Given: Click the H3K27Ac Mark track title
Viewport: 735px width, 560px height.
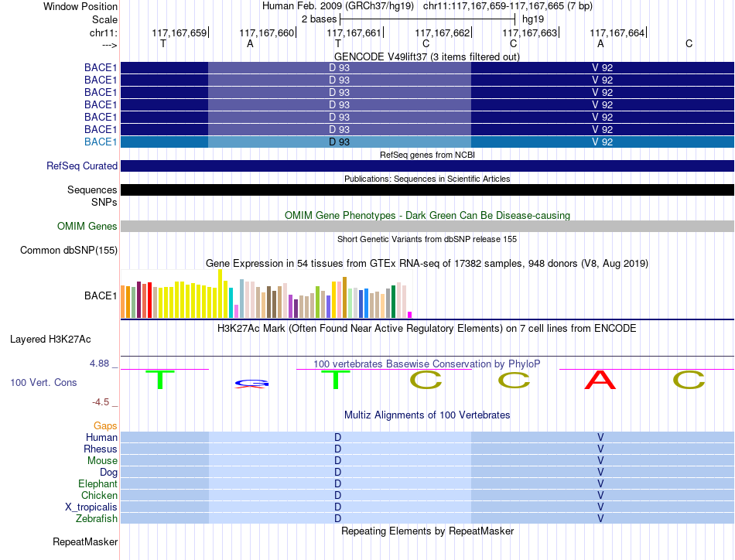Looking at the screenshot, I should click(x=427, y=329).
